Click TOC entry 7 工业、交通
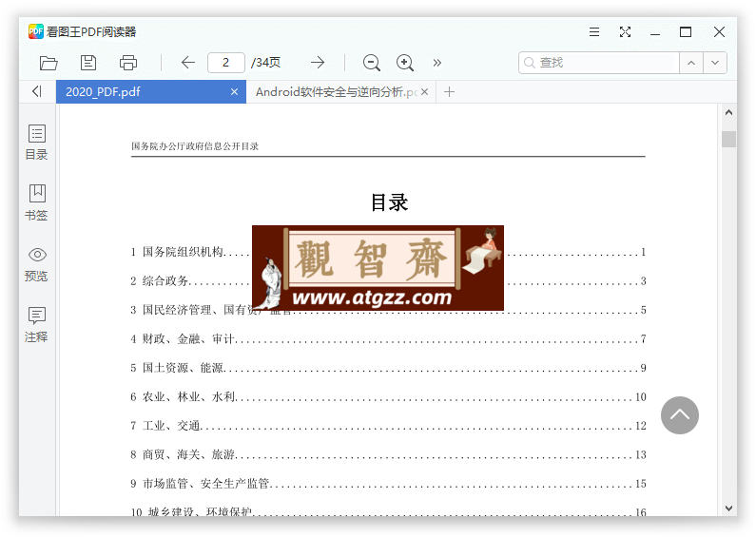The width and height of the screenshot is (756, 537). tap(388, 426)
